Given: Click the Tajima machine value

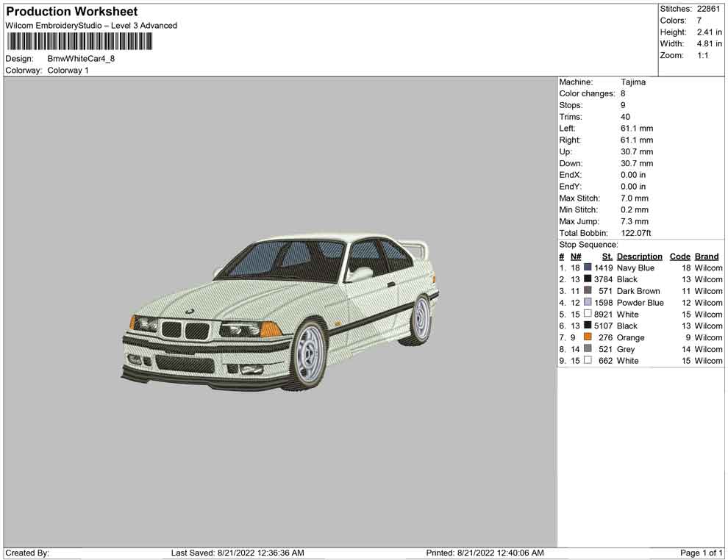Looking at the screenshot, I should [x=632, y=82].
